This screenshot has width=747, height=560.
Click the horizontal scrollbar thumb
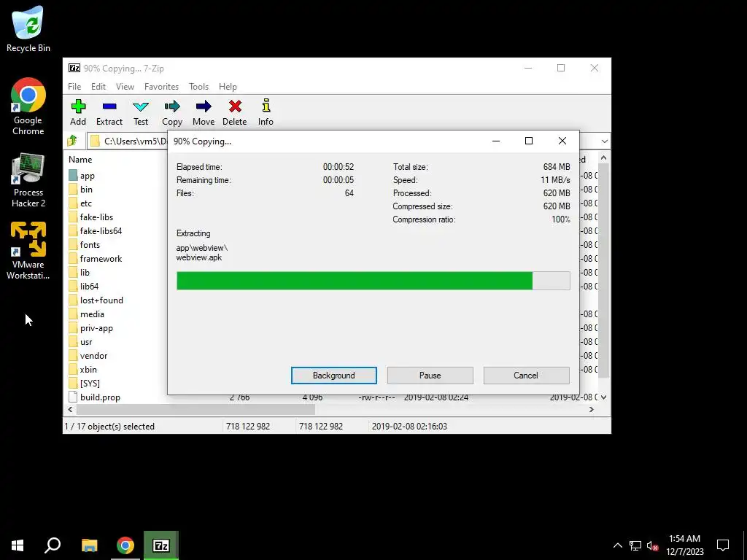point(196,409)
